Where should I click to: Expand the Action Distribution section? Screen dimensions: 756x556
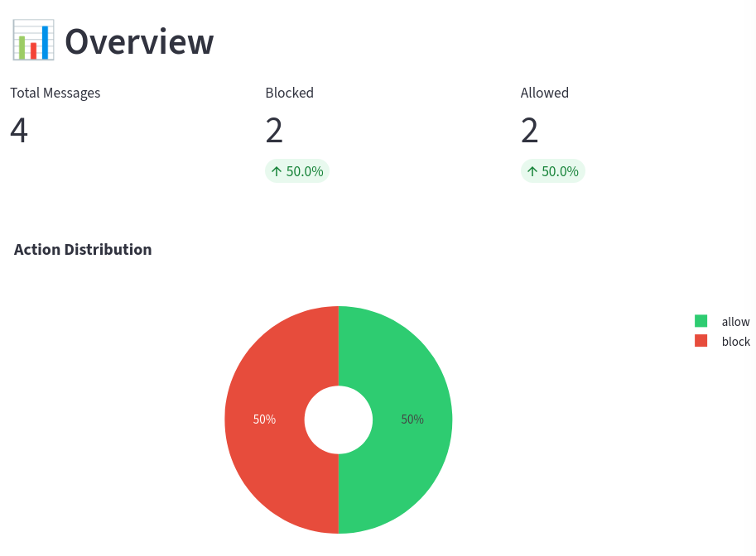point(83,249)
